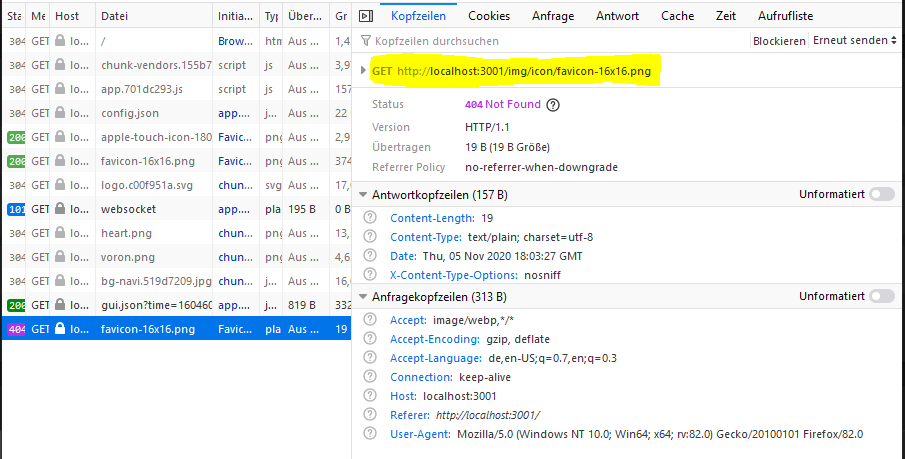
Task: Click lock icon in selected 404 favicon row
Action: point(60,329)
